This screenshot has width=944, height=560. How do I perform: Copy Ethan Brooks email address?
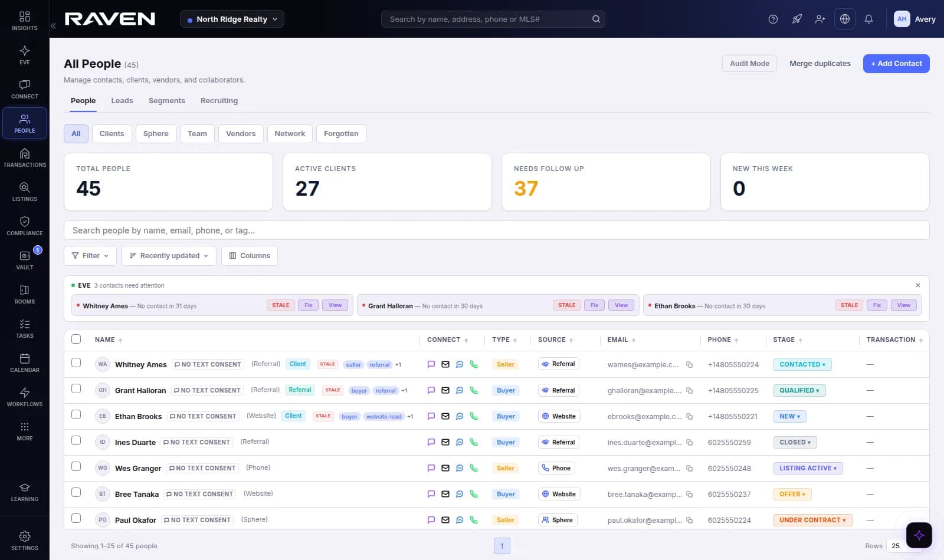(689, 416)
